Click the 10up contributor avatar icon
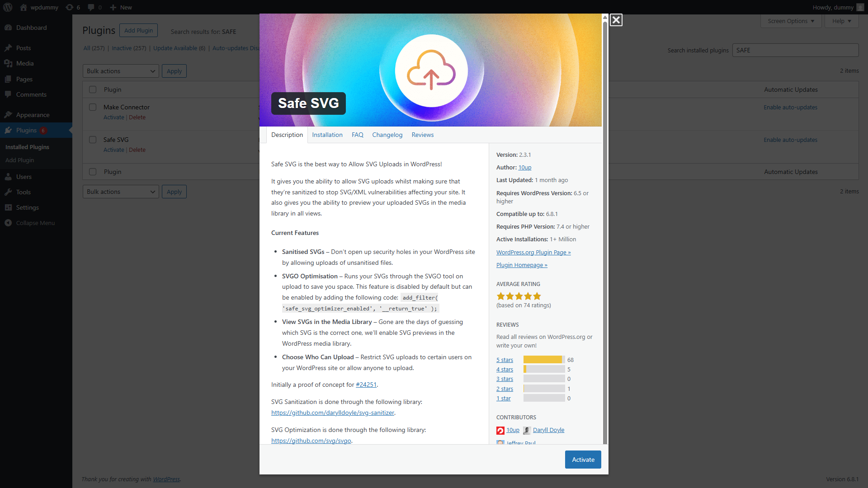Image resolution: width=868 pixels, height=488 pixels. click(x=500, y=430)
